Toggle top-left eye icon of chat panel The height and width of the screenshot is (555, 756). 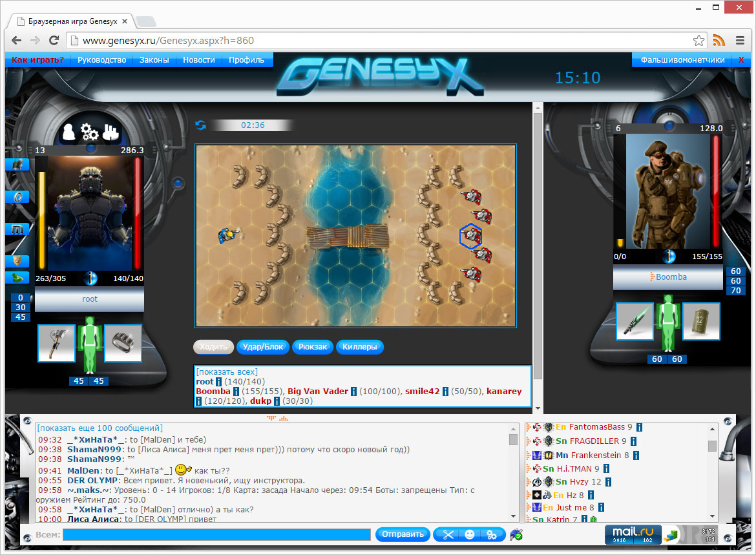pos(28,421)
